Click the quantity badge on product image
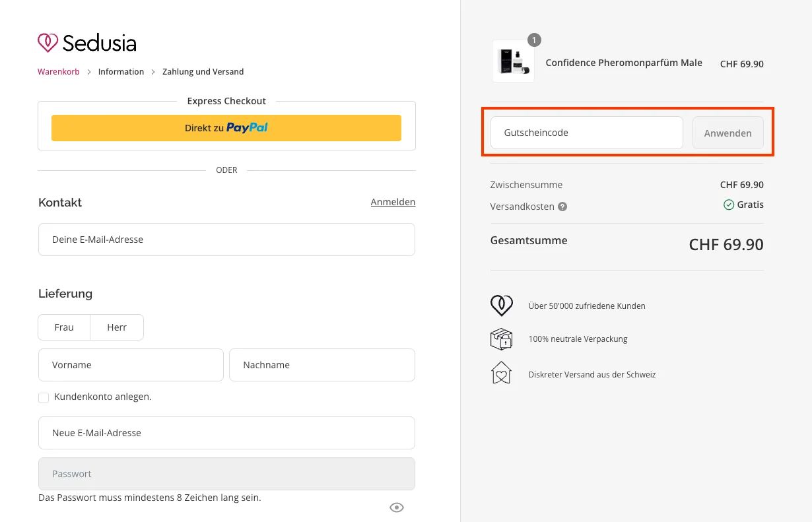This screenshot has width=812, height=522. (x=534, y=40)
